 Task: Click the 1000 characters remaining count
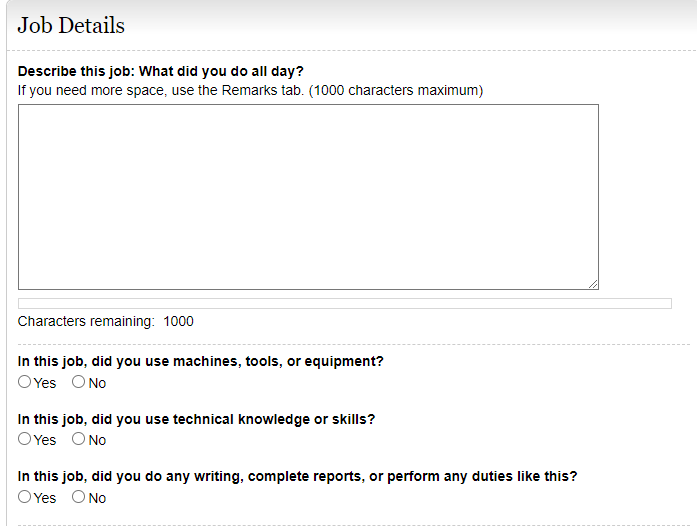179,321
